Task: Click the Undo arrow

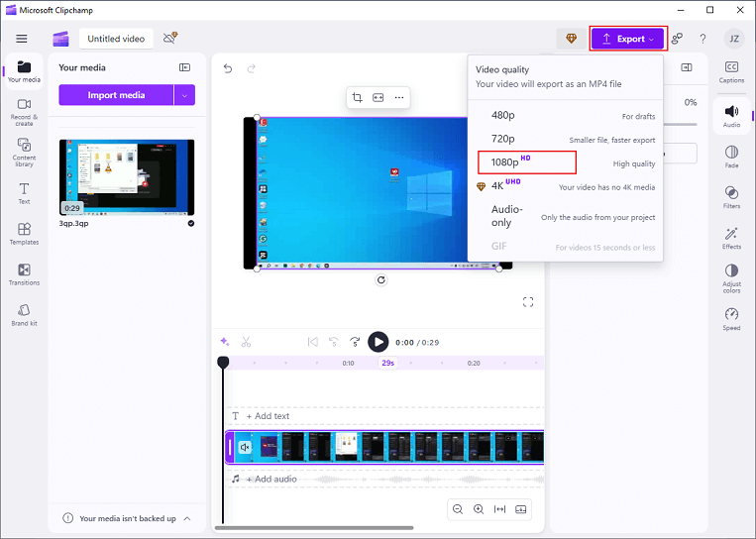Action: 228,68
